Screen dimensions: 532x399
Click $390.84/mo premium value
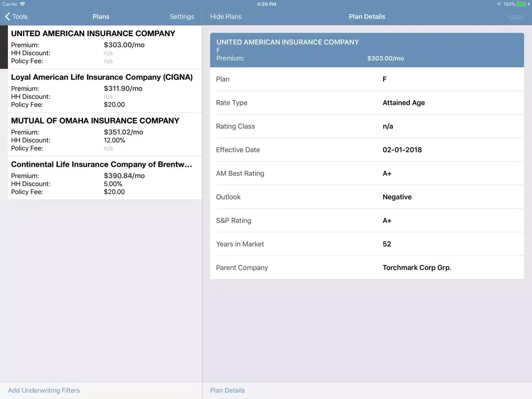[124, 176]
